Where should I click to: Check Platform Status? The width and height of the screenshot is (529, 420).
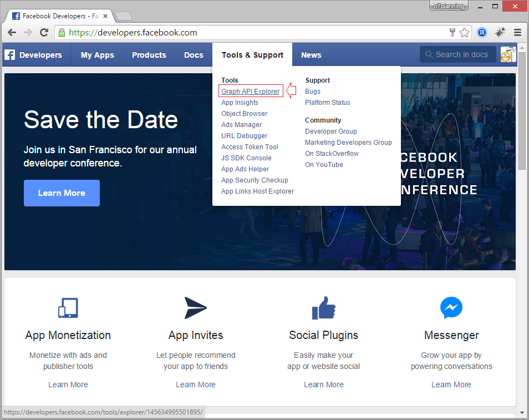click(328, 102)
